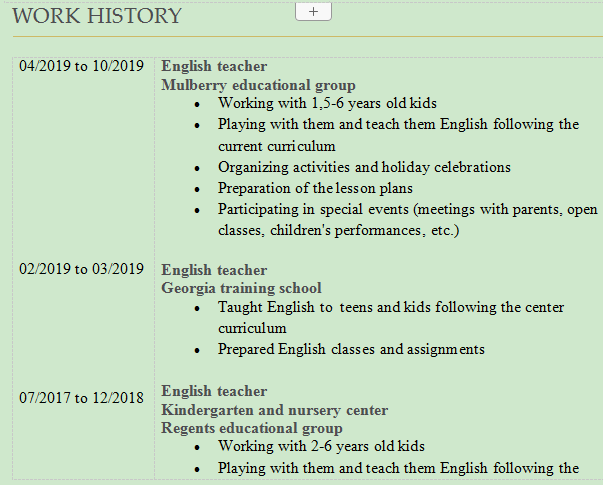
Task: Place cursor in "Working with 2-6 years old kids"
Action: [x=321, y=446]
